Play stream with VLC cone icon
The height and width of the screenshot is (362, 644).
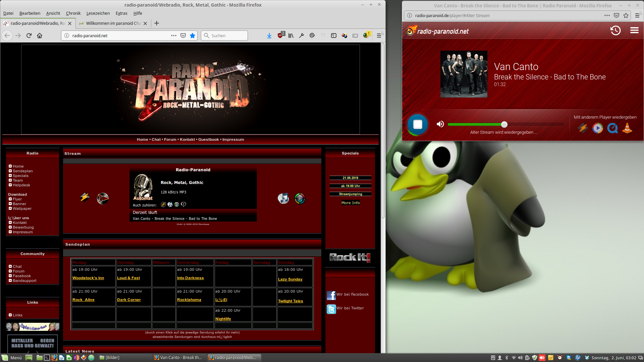pos(627,128)
